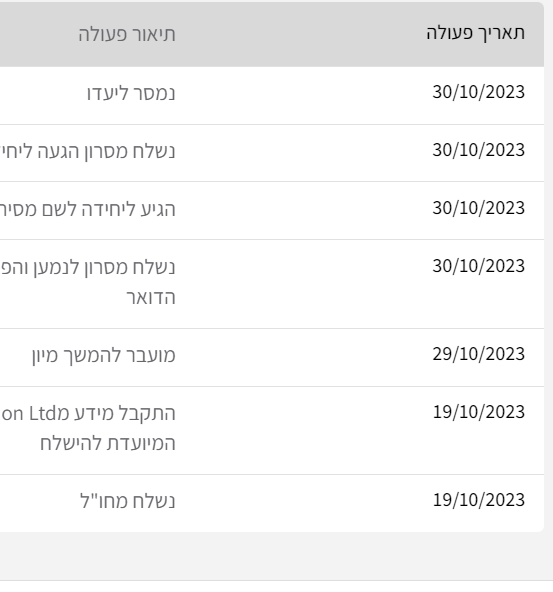Select the date beside "התקבל מידע"
Image resolution: width=553 pixels, height=592 pixels.
(479, 412)
